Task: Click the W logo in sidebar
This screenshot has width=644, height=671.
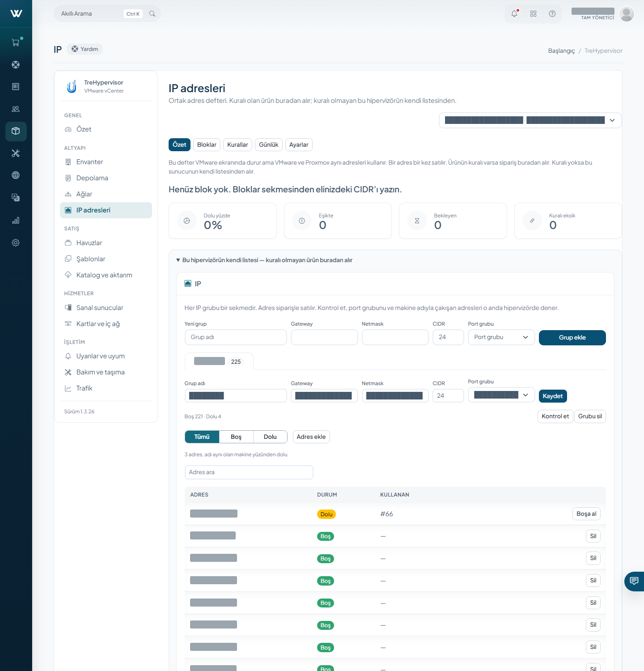Action: pos(16,13)
